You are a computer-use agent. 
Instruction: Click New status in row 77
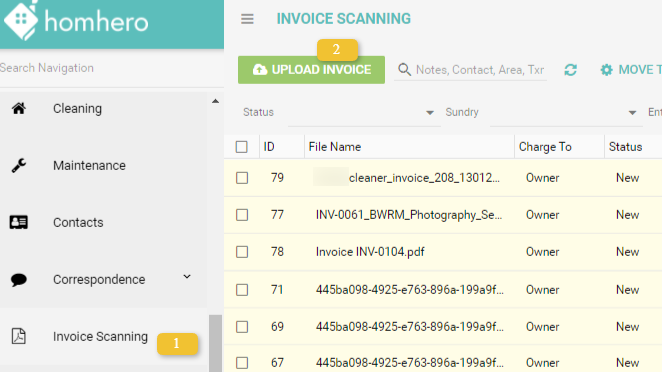[x=627, y=215]
